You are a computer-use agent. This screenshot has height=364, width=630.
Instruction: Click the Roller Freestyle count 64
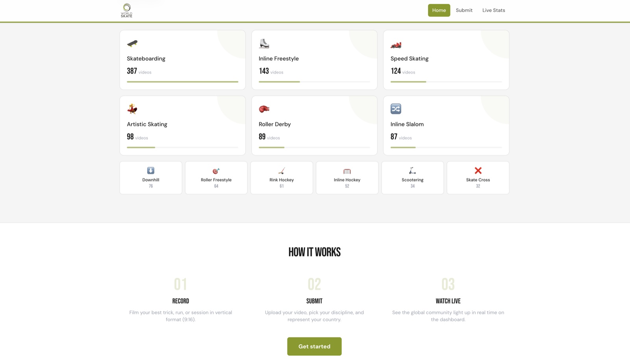point(216,186)
